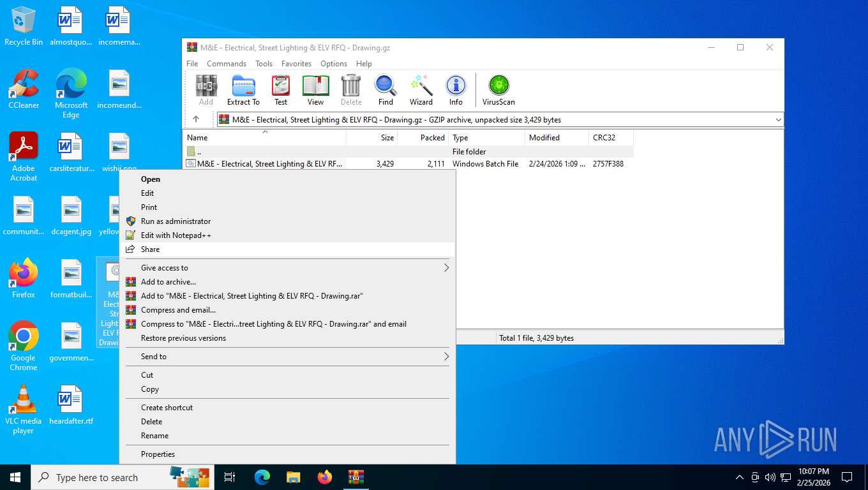This screenshot has height=490, width=868.
Task: Select Add to archive... entry
Action: (287, 282)
